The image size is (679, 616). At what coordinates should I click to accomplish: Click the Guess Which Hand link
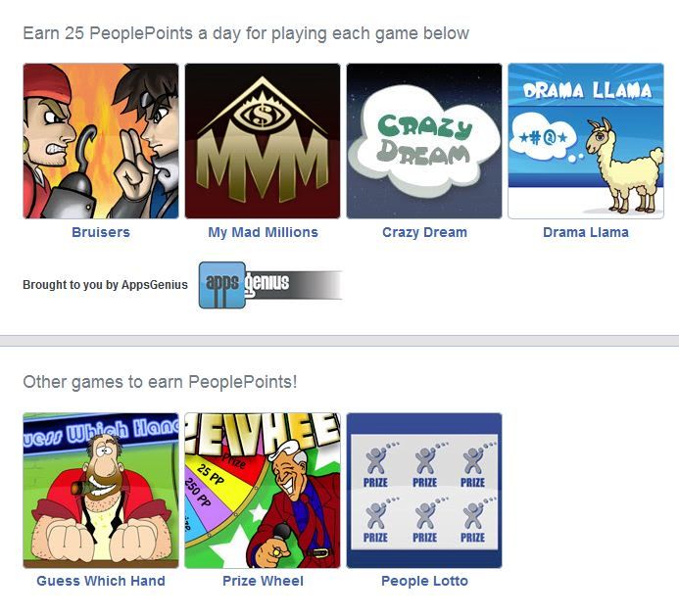[x=101, y=581]
